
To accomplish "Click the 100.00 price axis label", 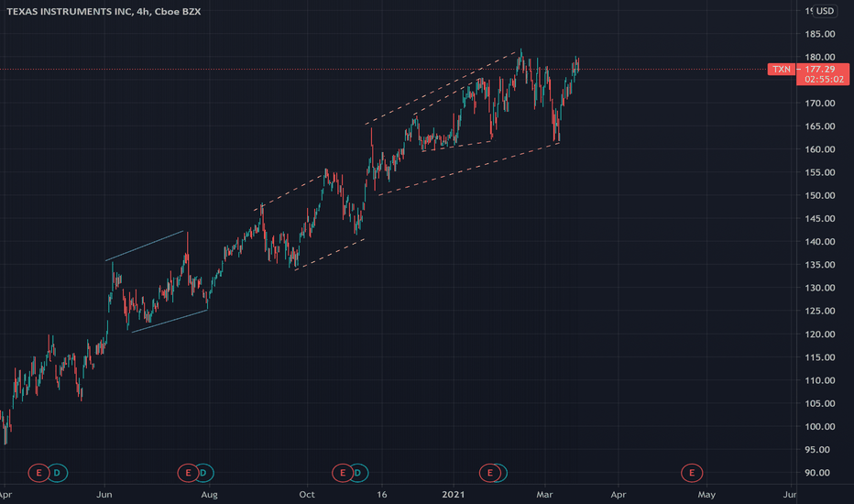I will (x=820, y=427).
